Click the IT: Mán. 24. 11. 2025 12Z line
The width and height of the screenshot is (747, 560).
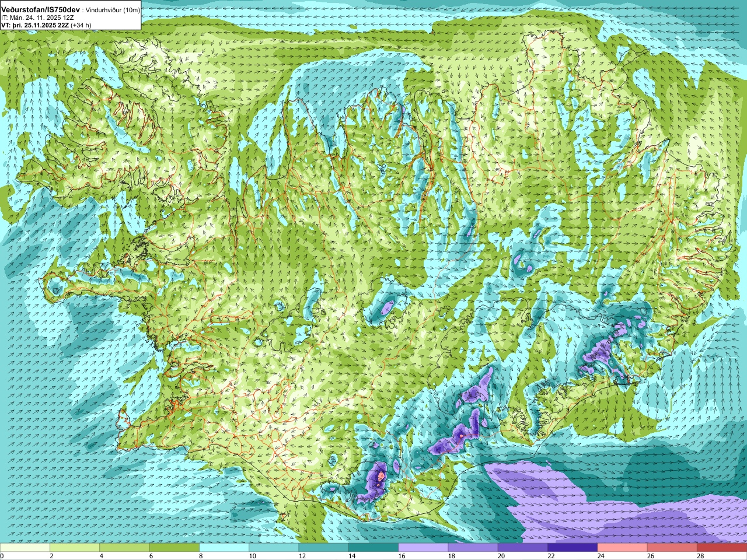click(37, 18)
